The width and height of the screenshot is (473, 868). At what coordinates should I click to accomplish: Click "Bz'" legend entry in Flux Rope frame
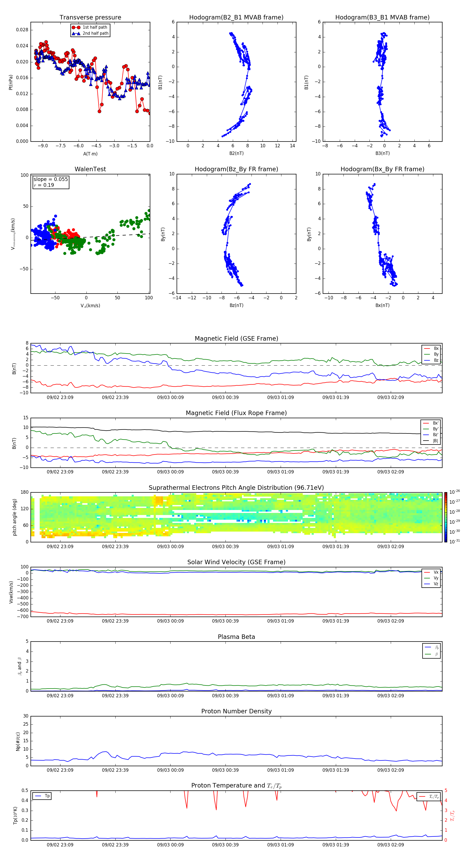click(x=431, y=435)
